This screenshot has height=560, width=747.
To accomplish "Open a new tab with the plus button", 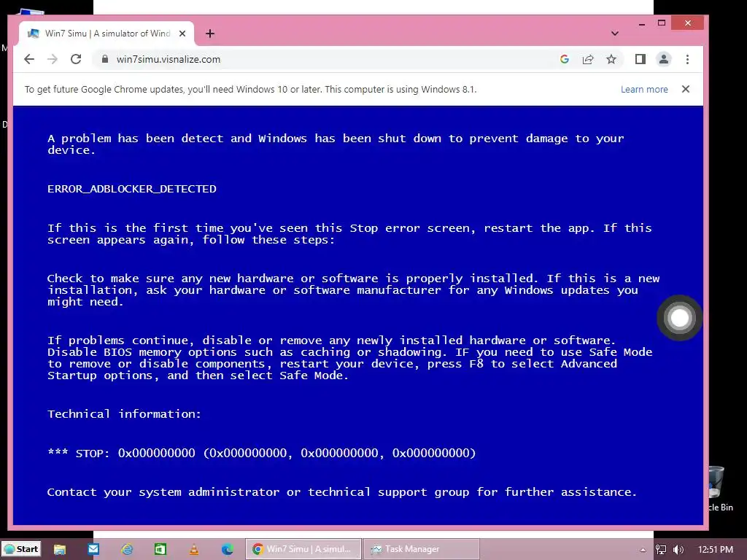I will [210, 34].
